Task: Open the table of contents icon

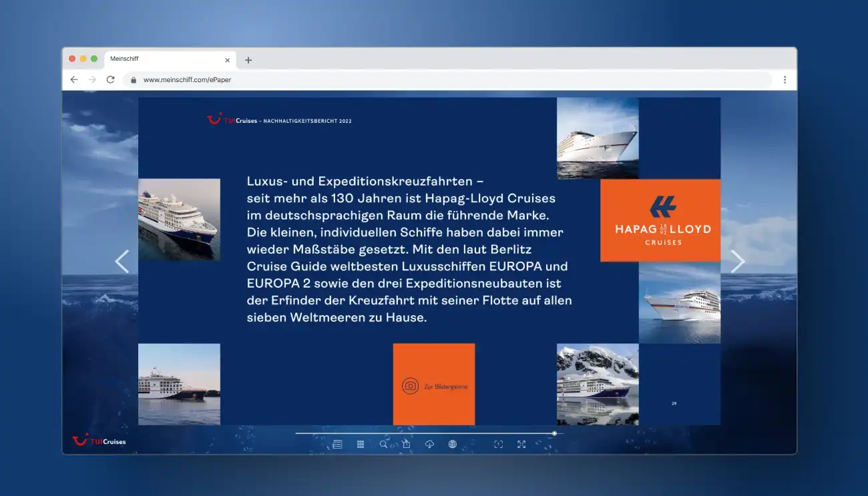Action: tap(338, 444)
